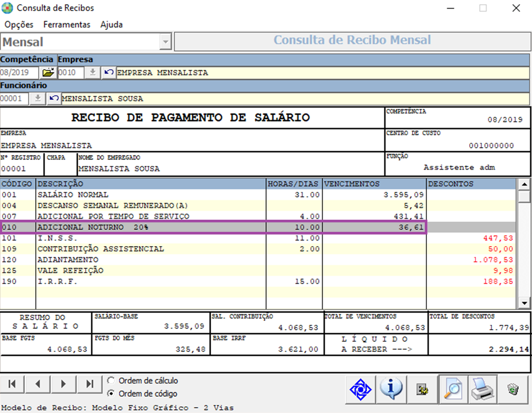Click the magnifier preview icon

click(x=453, y=390)
